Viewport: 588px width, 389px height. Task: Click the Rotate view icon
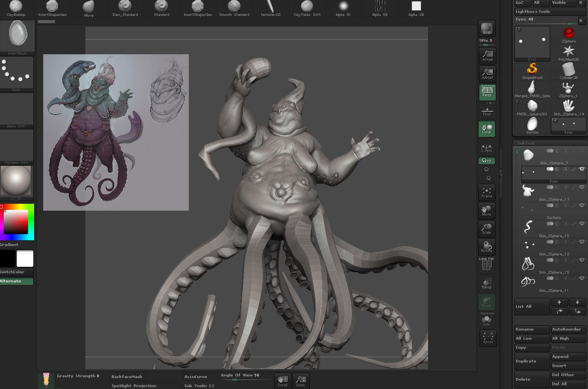tap(487, 247)
